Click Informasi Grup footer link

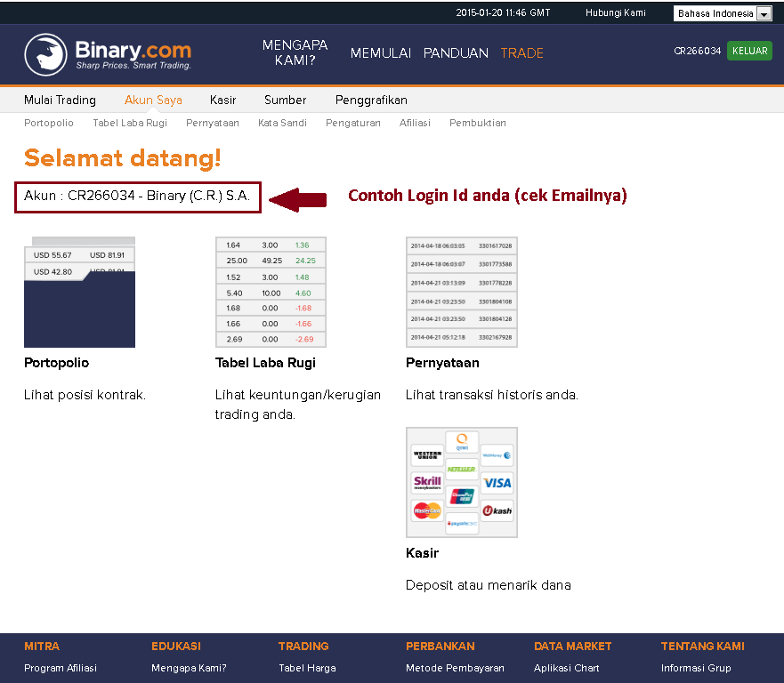696,668
